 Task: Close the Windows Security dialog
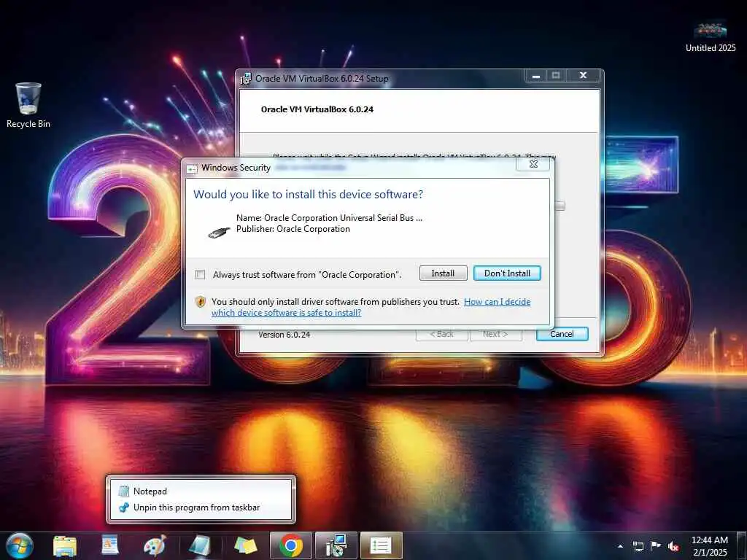533,164
